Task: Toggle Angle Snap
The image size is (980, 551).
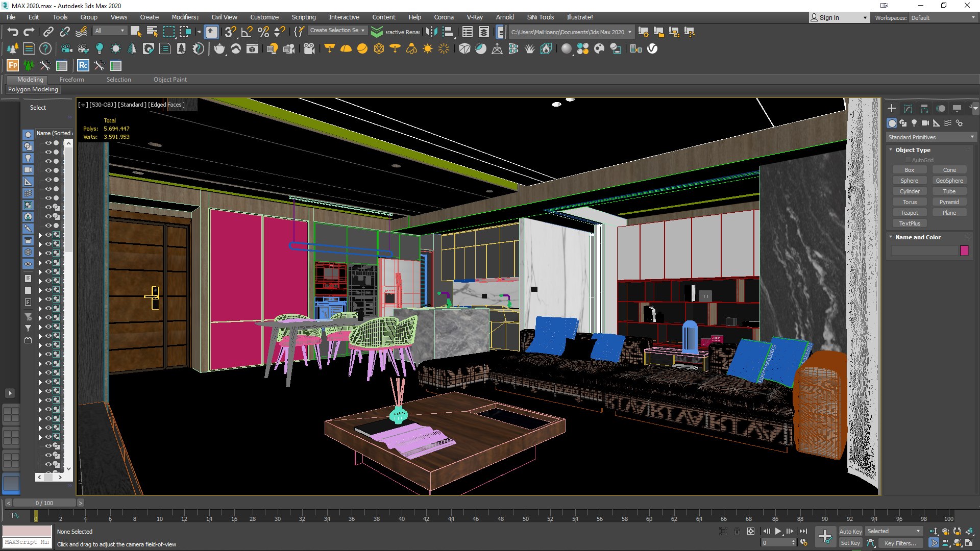Action: pos(247,32)
